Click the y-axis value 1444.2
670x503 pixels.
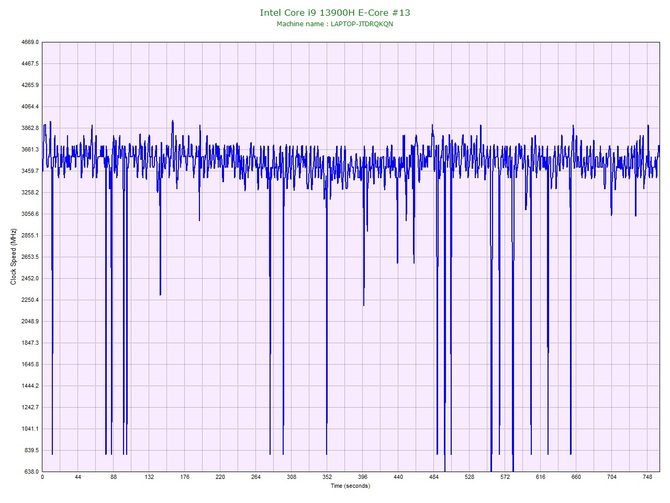(x=29, y=386)
